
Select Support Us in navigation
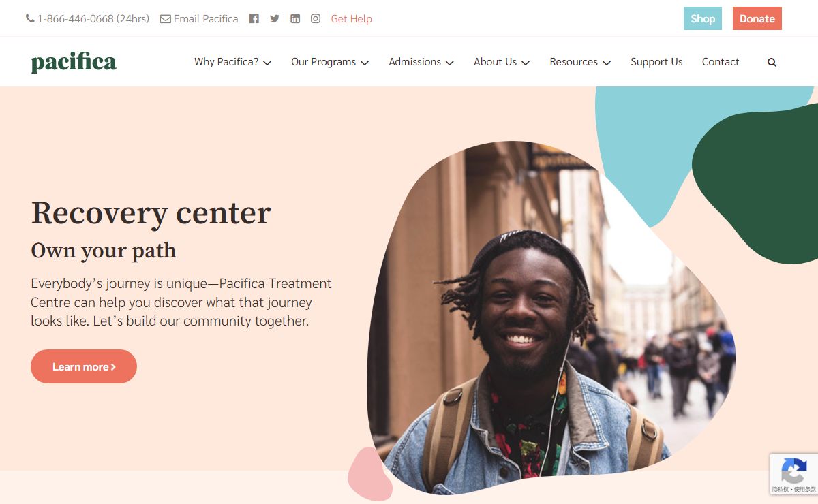(x=656, y=62)
